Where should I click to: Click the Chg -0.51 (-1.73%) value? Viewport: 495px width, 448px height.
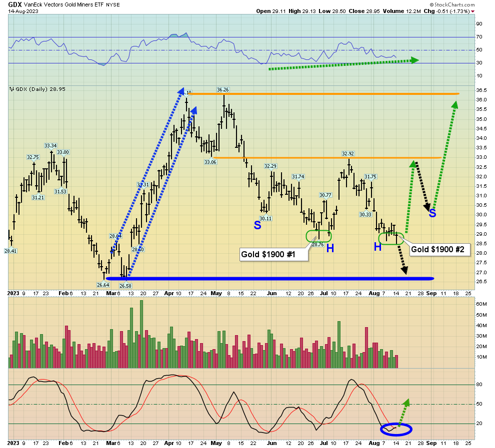point(446,11)
